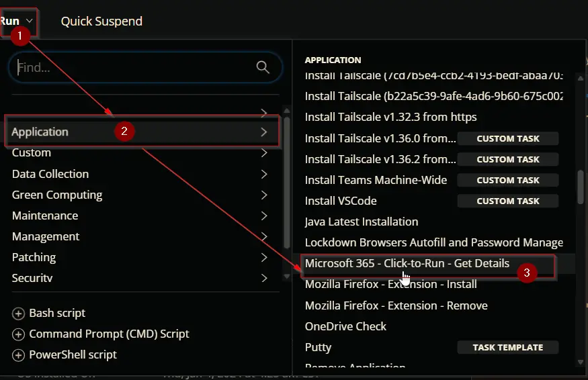Create a new Bash script

tap(57, 314)
